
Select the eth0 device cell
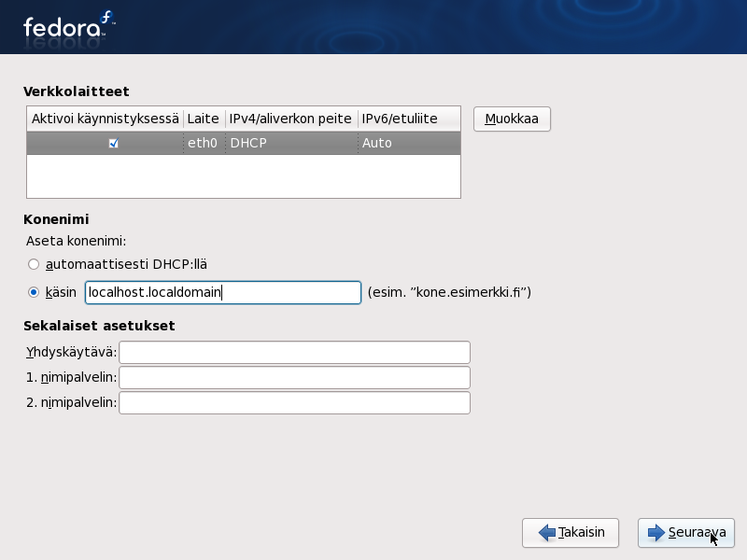click(x=203, y=144)
